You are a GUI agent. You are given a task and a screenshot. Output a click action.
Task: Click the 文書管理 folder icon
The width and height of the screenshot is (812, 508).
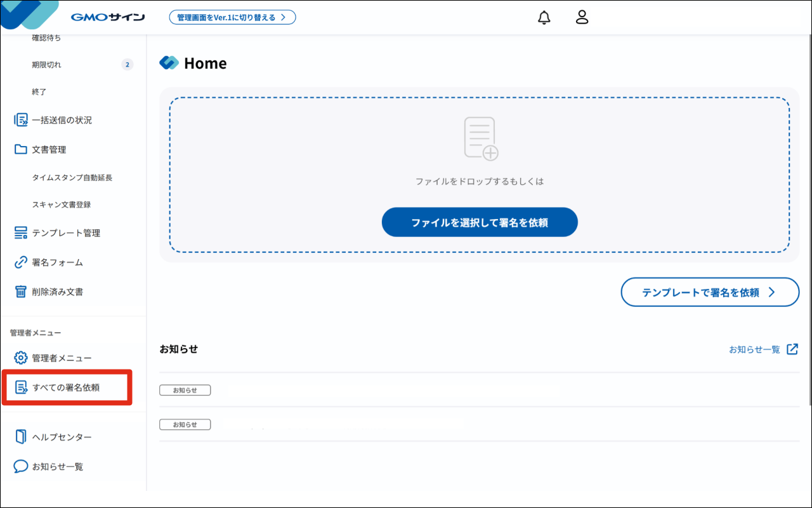(x=21, y=149)
